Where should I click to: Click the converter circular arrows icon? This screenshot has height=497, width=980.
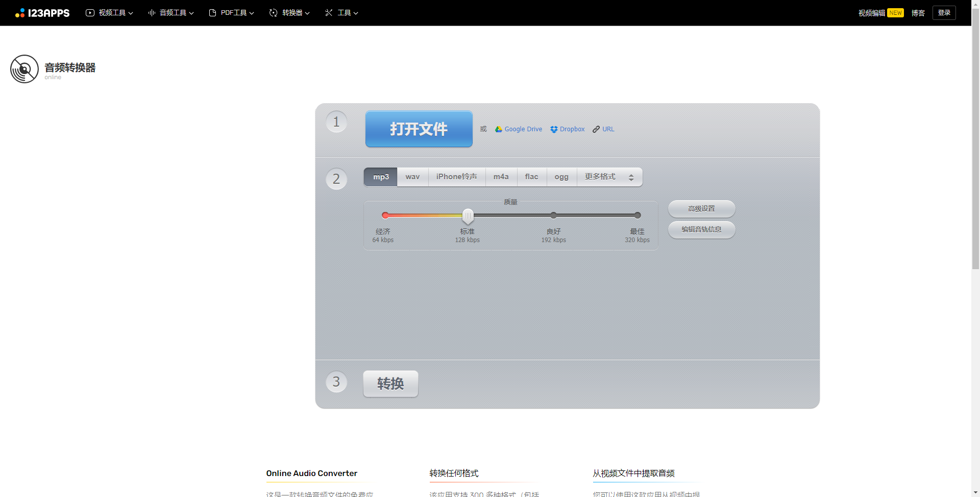pos(274,13)
